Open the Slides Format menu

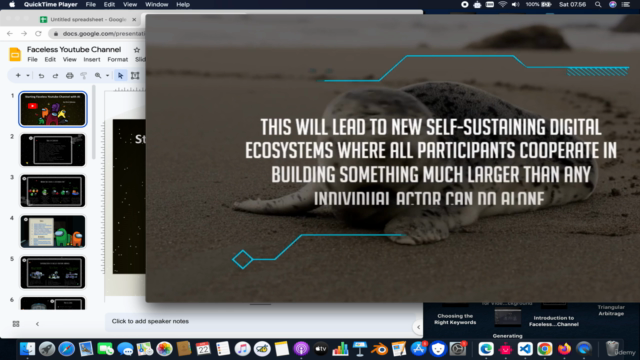[118, 60]
